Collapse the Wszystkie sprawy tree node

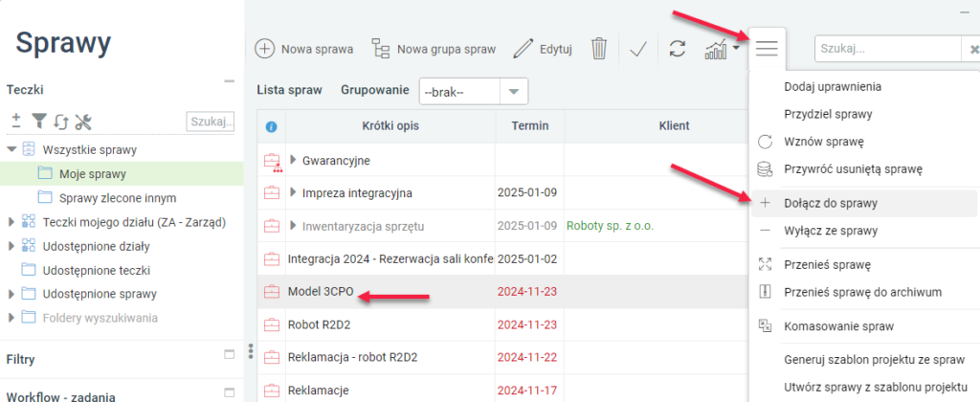tap(11, 150)
